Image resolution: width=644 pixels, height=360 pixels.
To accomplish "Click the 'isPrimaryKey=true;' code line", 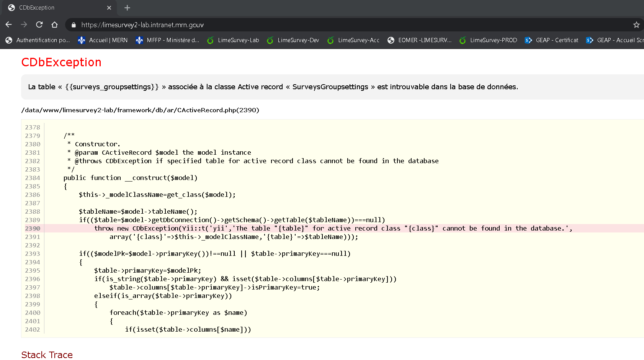I will [215, 287].
